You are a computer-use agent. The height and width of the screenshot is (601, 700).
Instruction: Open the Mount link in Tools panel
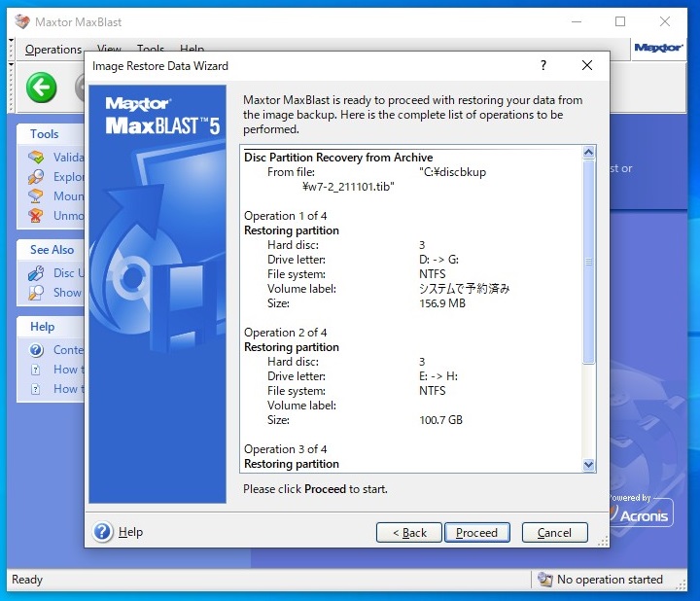[68, 196]
